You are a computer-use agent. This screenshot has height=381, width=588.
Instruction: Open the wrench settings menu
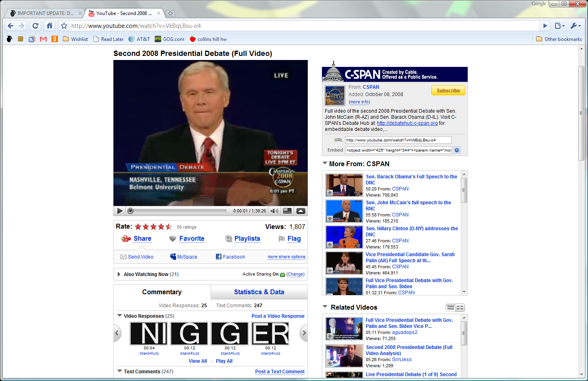[x=575, y=26]
